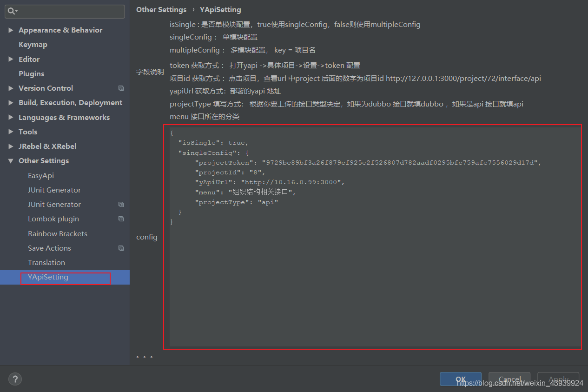Expand the Tools section arrow
The image size is (588, 392).
(11, 132)
